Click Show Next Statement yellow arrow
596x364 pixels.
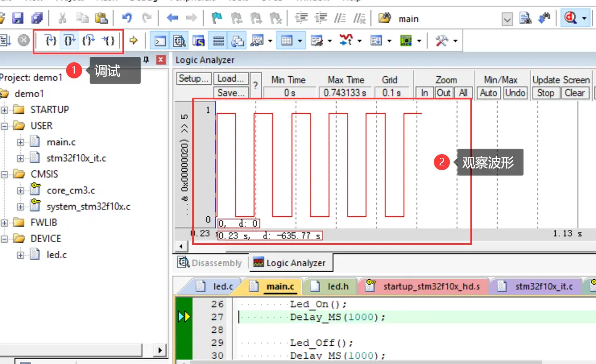point(134,41)
